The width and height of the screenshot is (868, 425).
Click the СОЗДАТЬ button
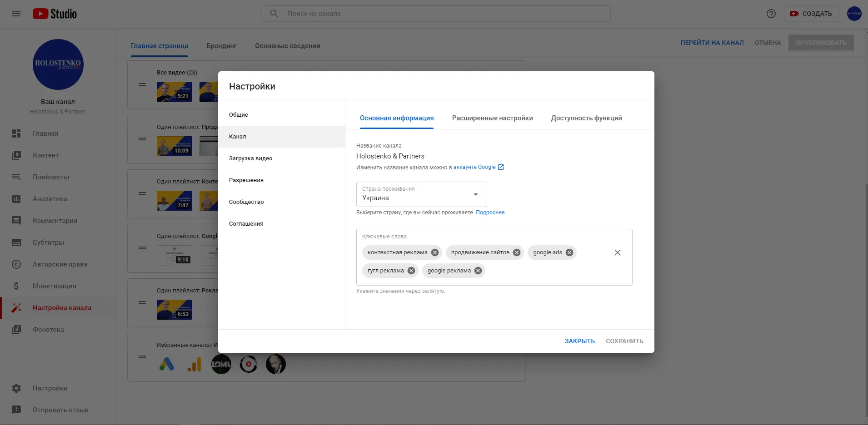(811, 14)
